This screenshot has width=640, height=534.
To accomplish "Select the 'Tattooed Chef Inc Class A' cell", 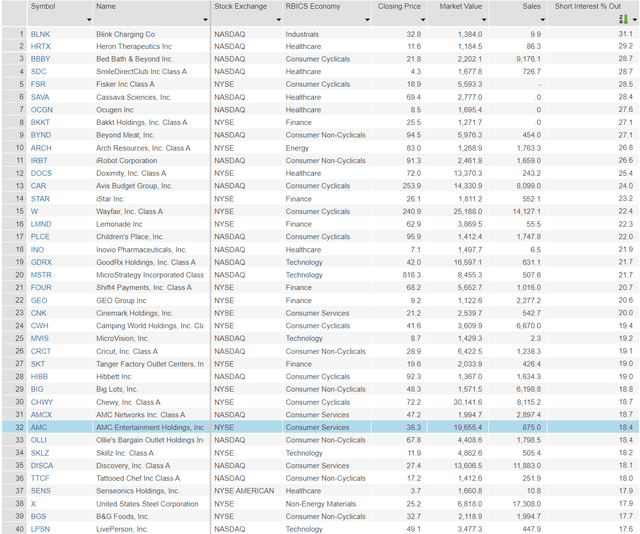I will [x=151, y=478].
